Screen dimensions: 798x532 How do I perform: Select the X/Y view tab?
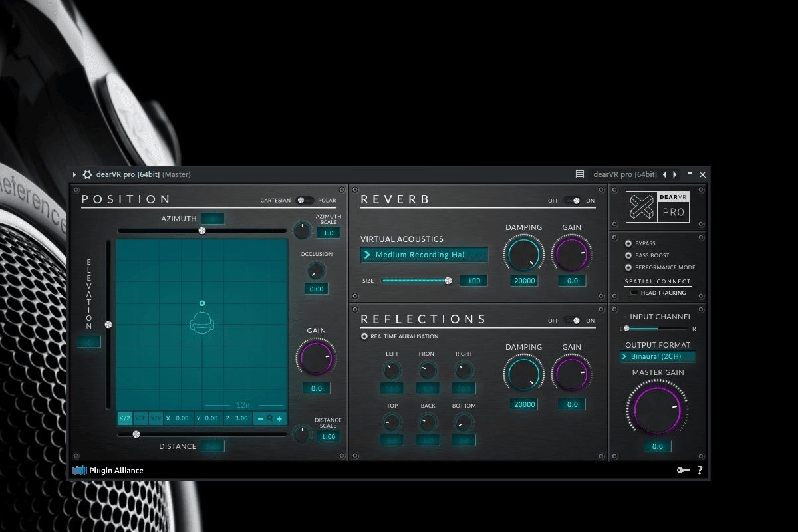tap(155, 418)
